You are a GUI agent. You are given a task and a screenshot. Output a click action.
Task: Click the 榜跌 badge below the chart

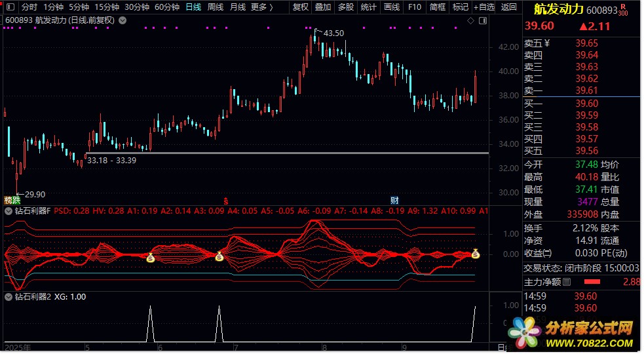12,200
